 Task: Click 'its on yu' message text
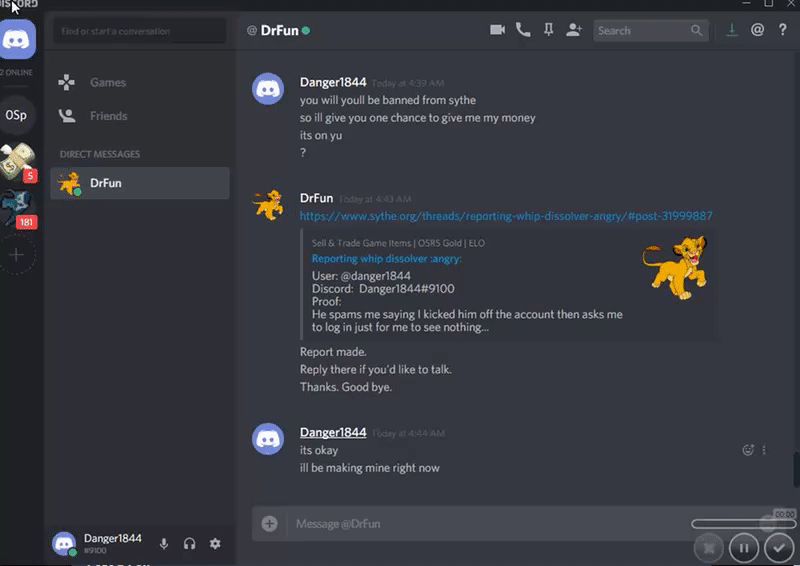321,135
